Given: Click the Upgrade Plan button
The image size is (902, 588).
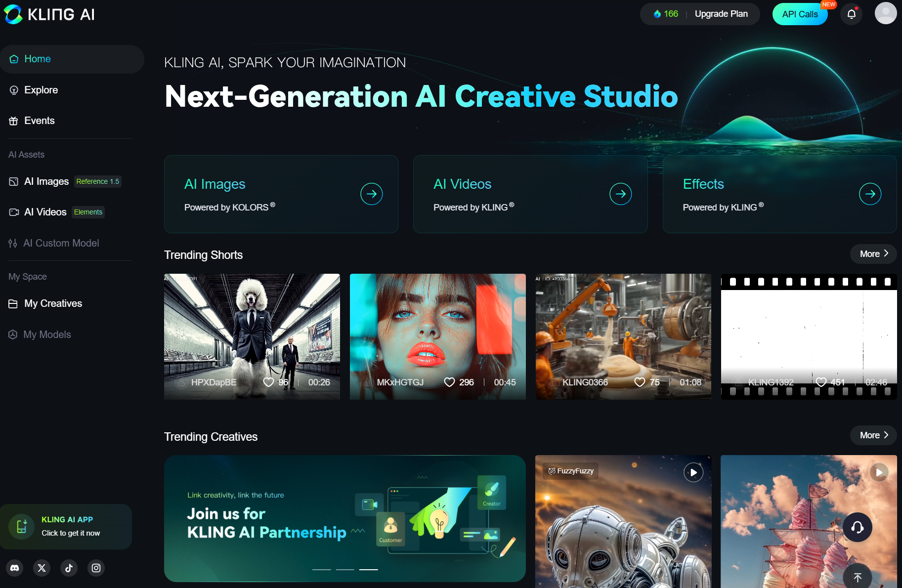Looking at the screenshot, I should (x=721, y=14).
